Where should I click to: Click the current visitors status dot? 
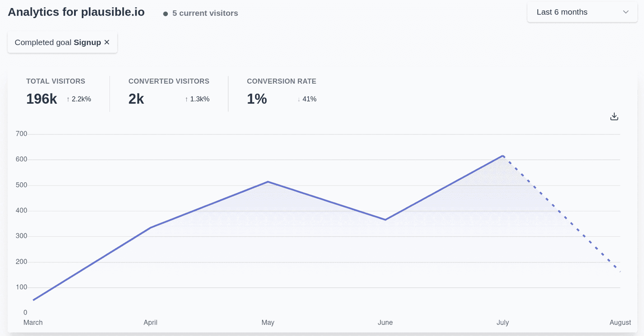[165, 14]
